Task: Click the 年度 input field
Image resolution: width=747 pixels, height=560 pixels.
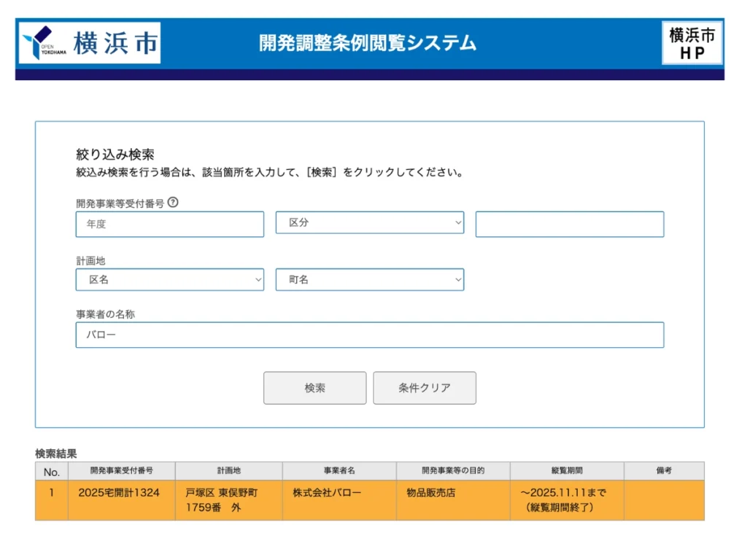Action: coord(169,224)
